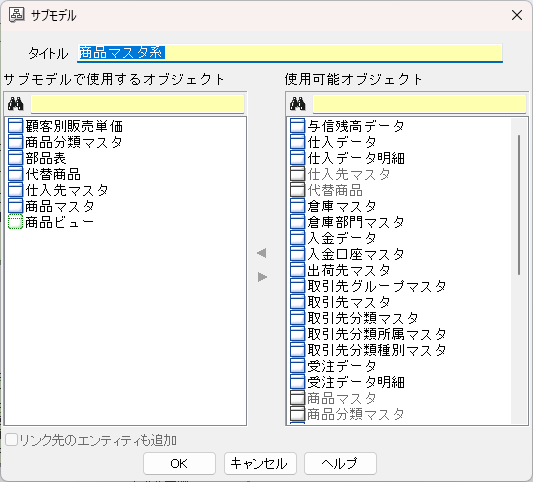Open help with the ヘルプ button

point(340,463)
